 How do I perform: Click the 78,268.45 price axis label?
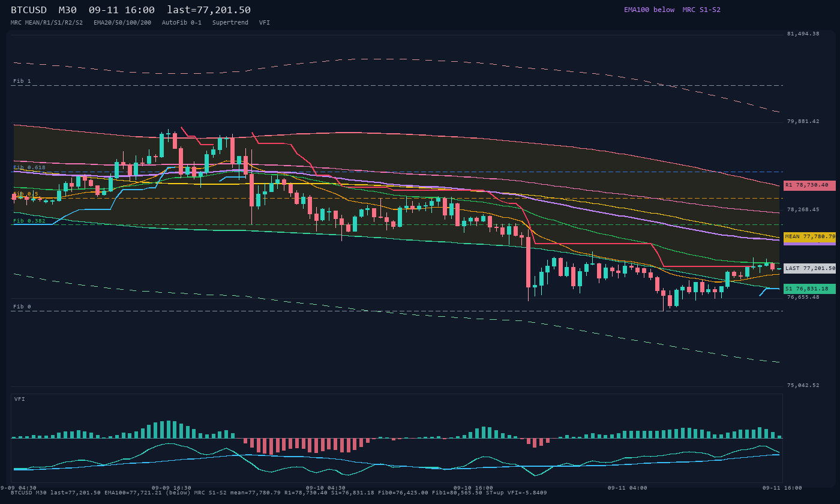pyautogui.click(x=803, y=209)
